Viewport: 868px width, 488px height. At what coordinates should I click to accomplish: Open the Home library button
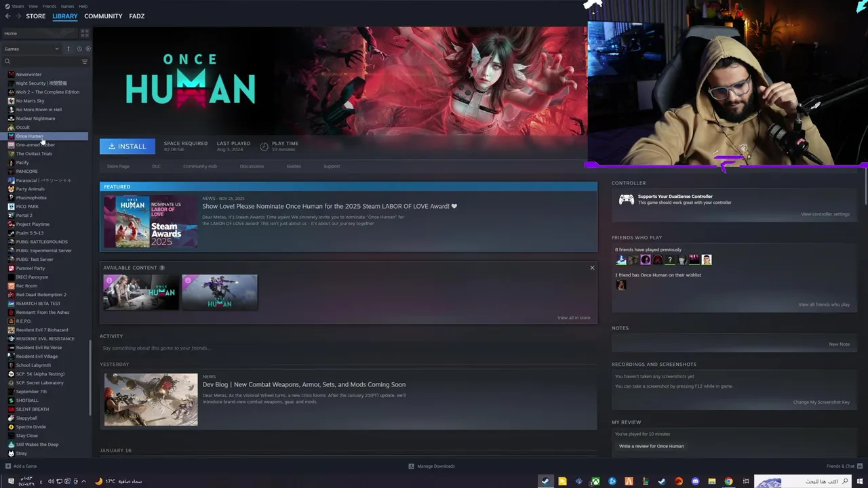[39, 33]
